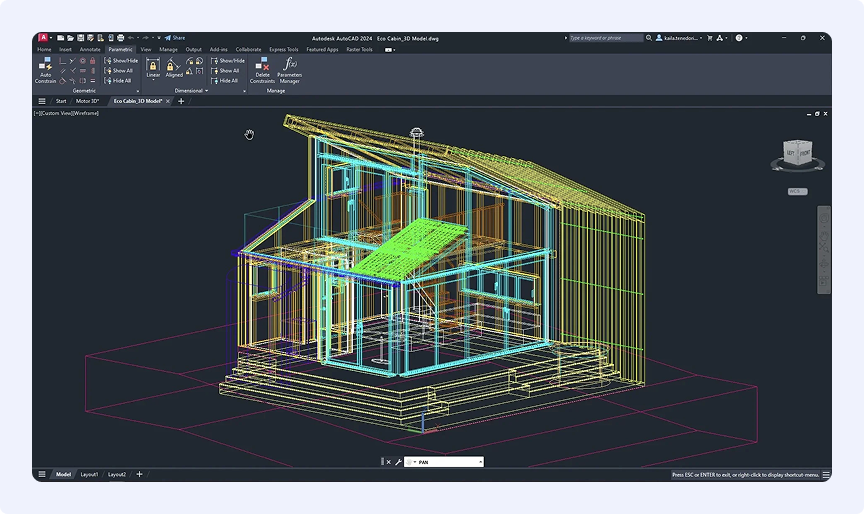Click the navigation bar on the right edge

click(823, 249)
